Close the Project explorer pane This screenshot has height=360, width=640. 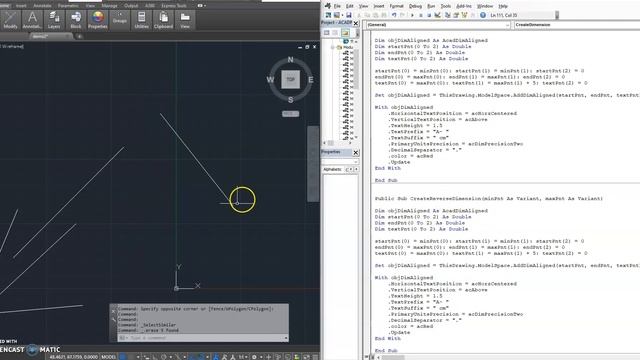click(356, 23)
